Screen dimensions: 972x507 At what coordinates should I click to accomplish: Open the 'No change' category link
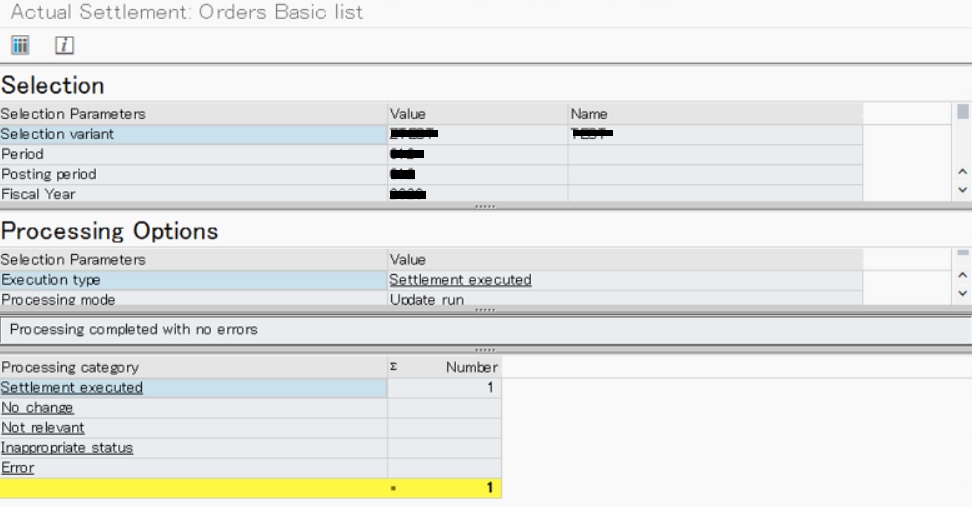(x=37, y=407)
